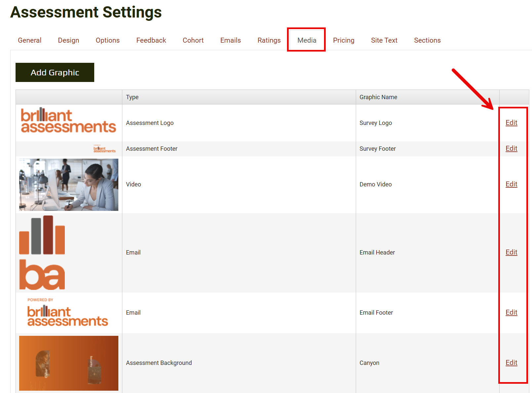Go to the Sections tab
532x393 pixels.
tap(427, 40)
